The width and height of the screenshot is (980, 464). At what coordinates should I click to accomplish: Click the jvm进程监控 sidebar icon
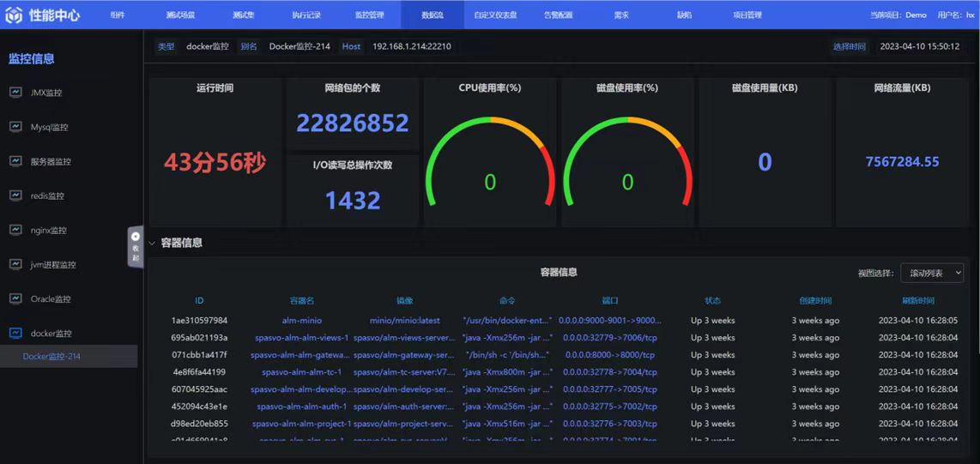(x=15, y=264)
